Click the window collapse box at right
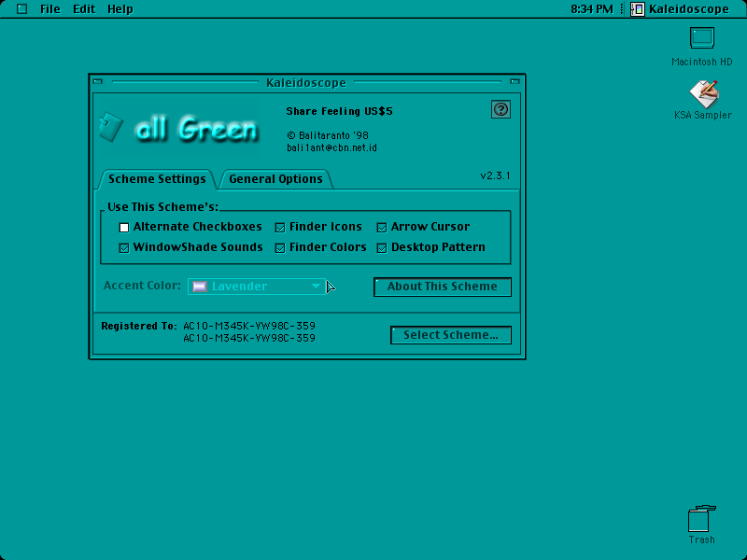 (514, 81)
